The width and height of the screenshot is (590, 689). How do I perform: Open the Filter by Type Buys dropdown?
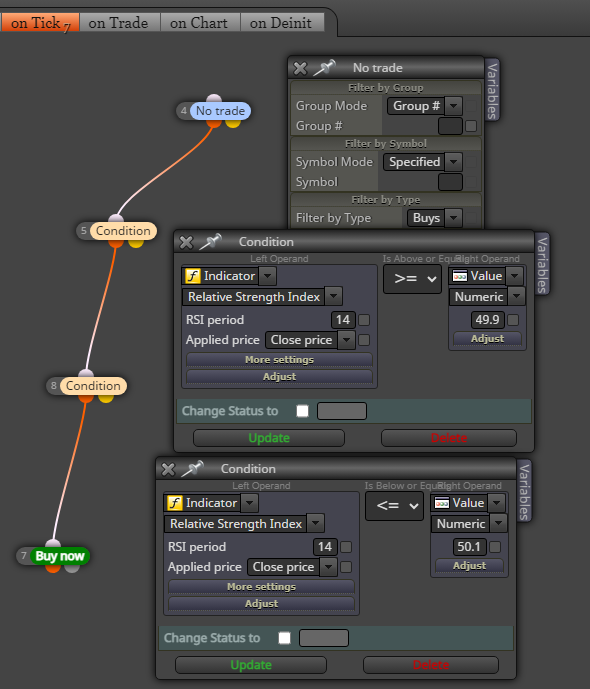(x=434, y=218)
